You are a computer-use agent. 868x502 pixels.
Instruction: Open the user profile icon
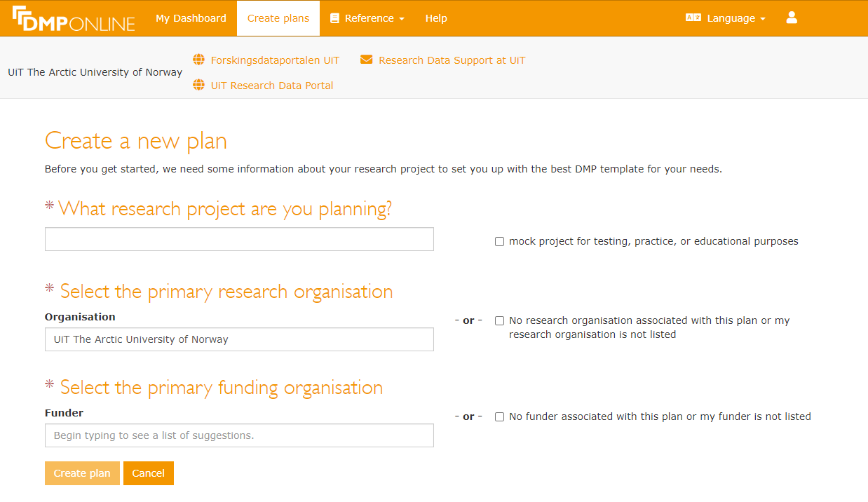[791, 18]
